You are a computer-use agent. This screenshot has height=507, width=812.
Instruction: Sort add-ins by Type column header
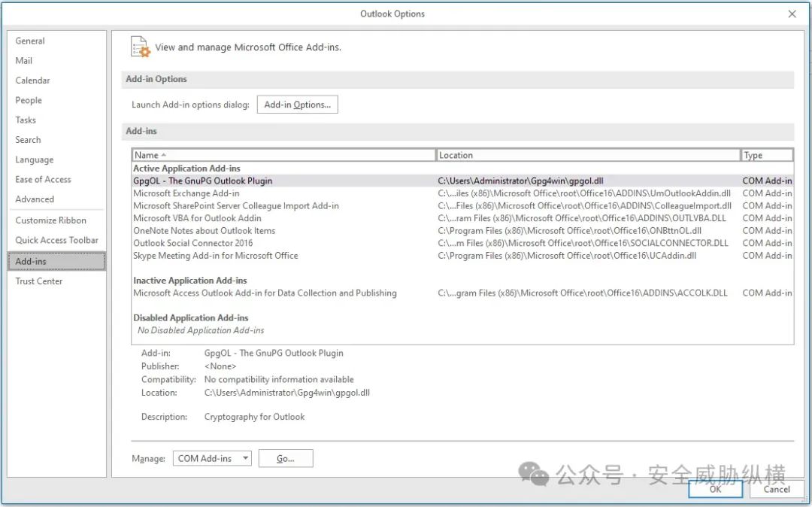[x=767, y=155]
